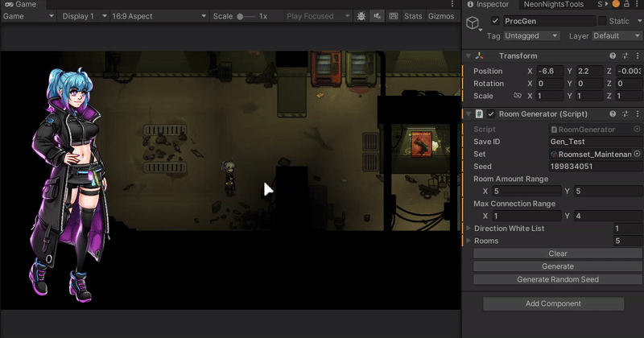Click the Inspector lock icon
Image resolution: width=644 pixels, height=338 pixels.
pos(625,4)
